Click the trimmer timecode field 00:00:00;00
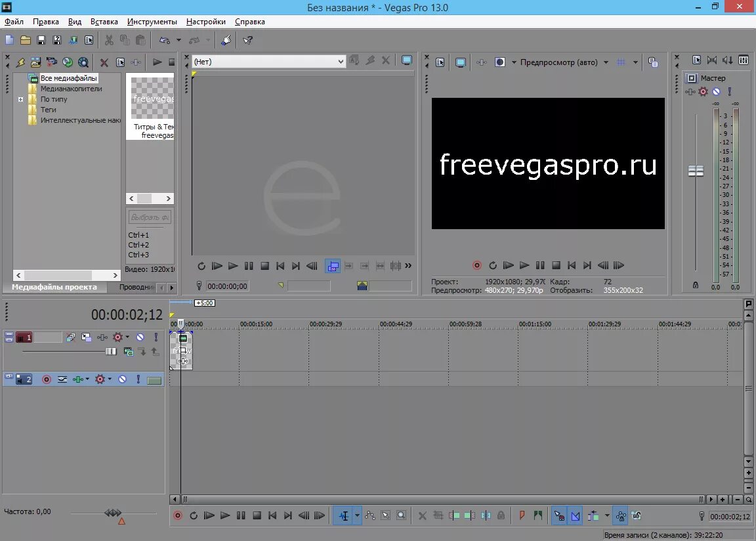This screenshot has width=756, height=541. point(227,286)
